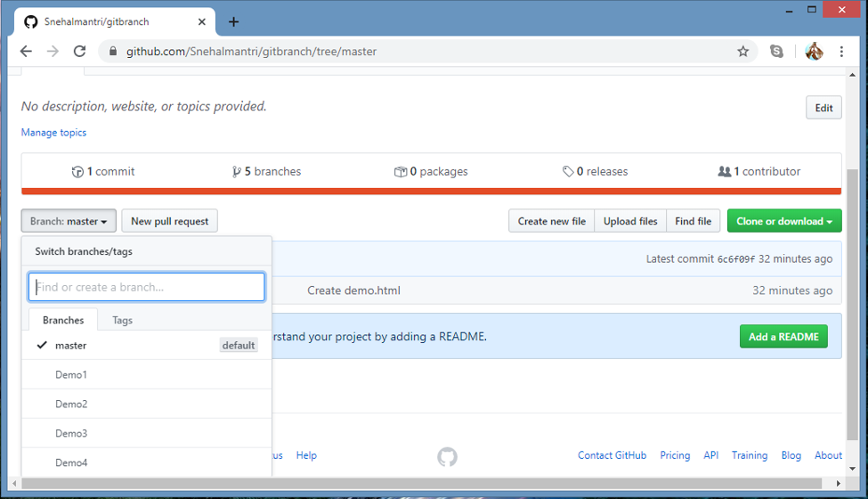Image resolution: width=868 pixels, height=499 pixels.
Task: Select the master branch entry
Action: click(x=71, y=346)
